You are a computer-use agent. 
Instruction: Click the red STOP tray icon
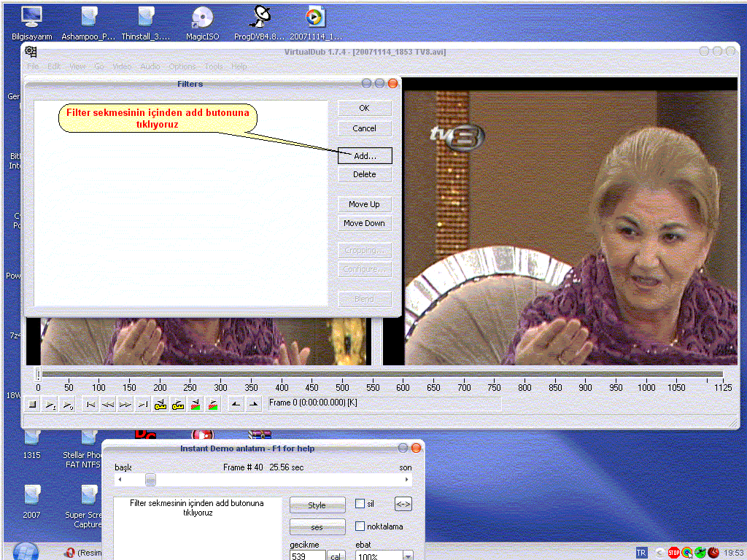[x=673, y=553]
